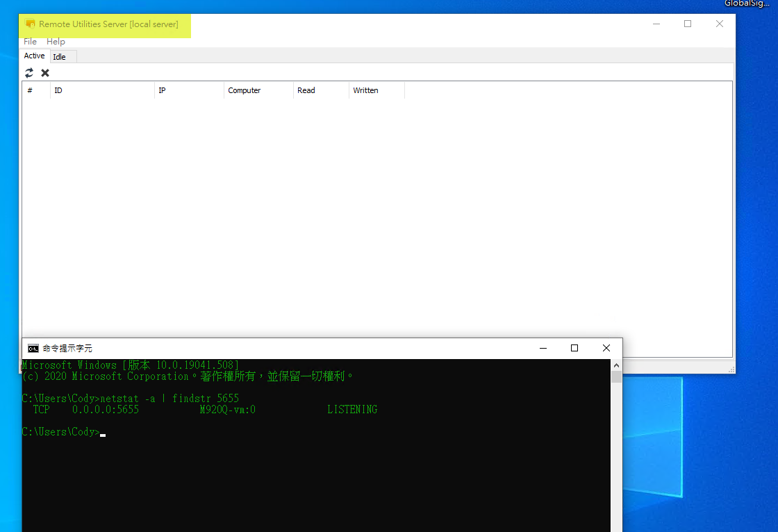Minimize the Remote Utilities Server window
Screen dimensions: 778x532
[656, 24]
